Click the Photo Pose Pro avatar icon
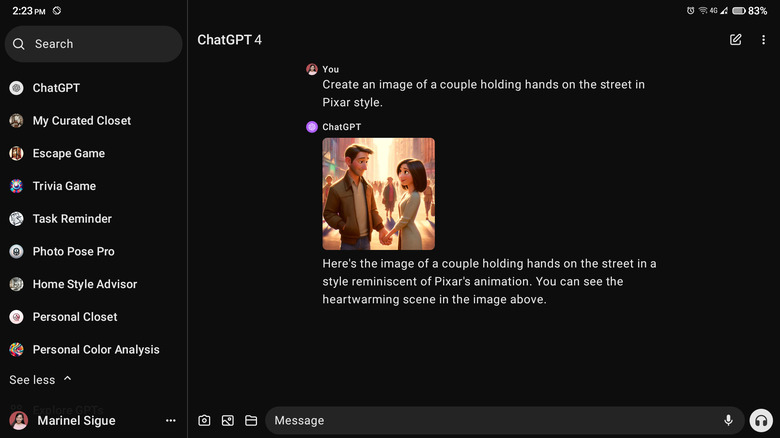This screenshot has width=780, height=438. (16, 251)
